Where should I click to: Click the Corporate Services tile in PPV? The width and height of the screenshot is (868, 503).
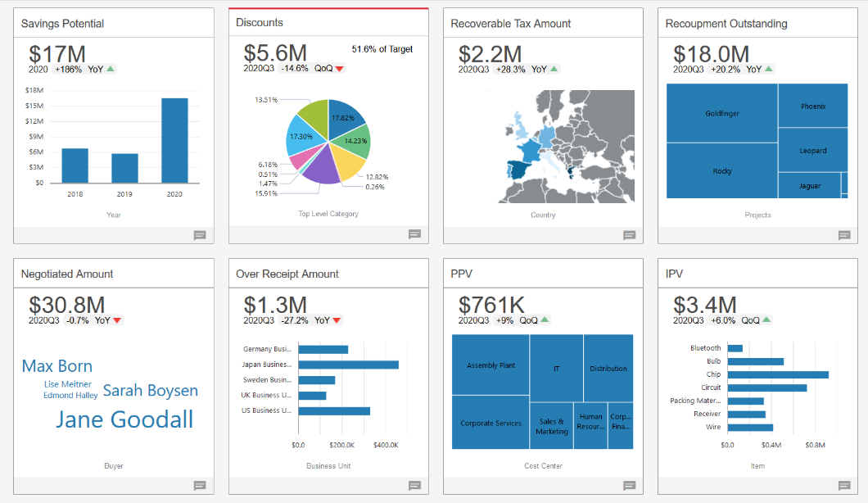(491, 423)
